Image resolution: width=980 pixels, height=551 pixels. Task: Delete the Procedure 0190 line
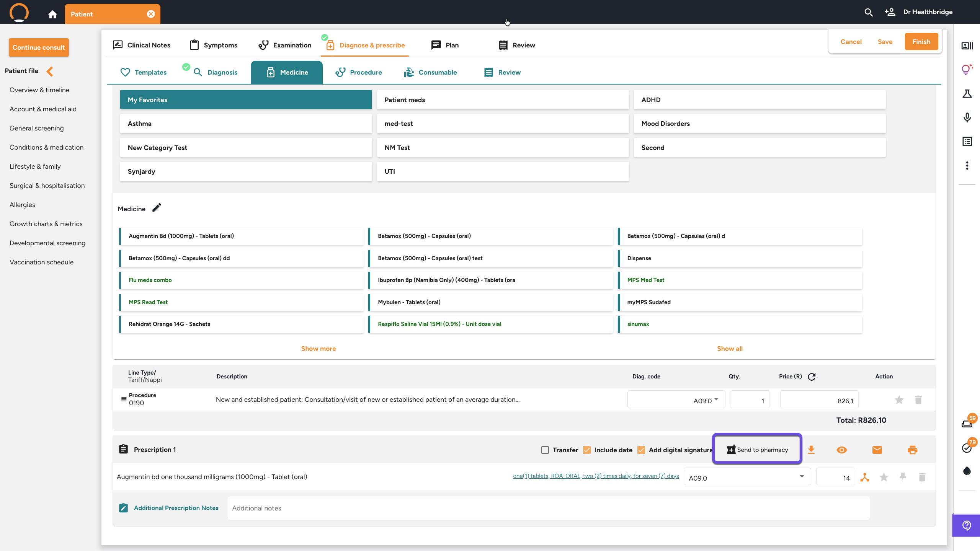[918, 400]
